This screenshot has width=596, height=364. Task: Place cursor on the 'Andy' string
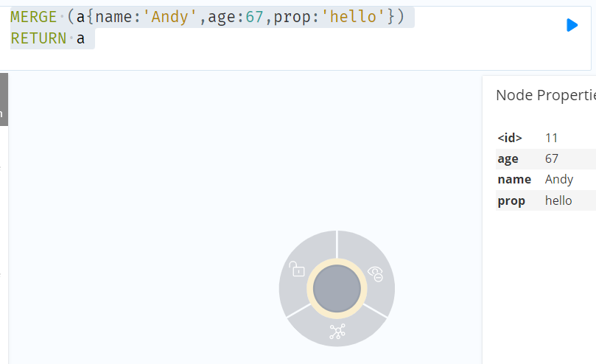[x=170, y=17]
